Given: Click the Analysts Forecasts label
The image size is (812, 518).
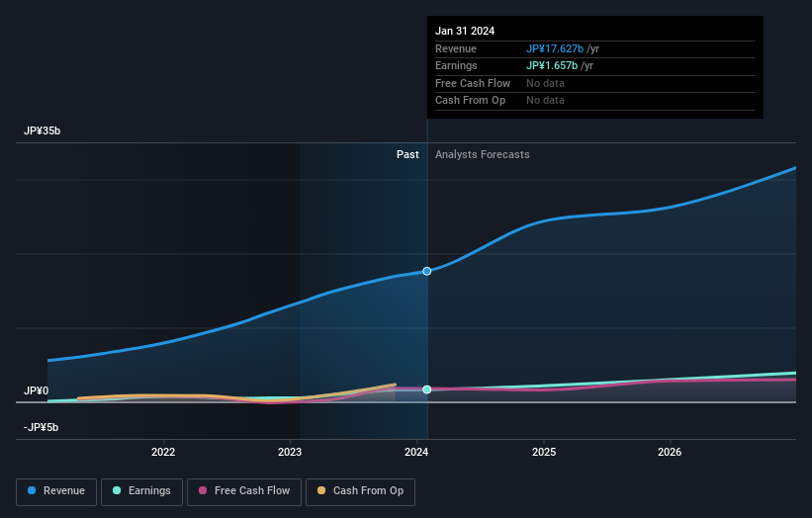Looking at the screenshot, I should [x=482, y=154].
